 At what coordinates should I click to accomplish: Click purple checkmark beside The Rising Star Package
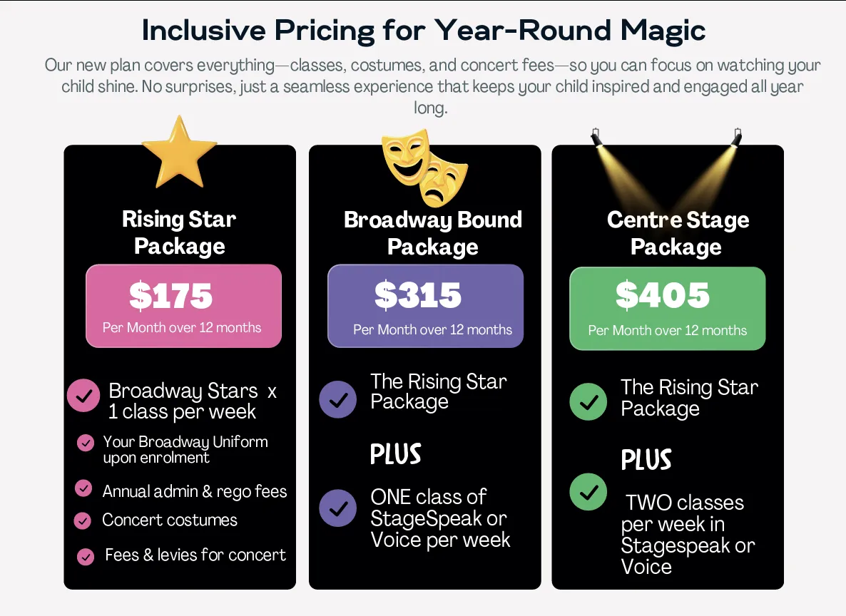(337, 399)
